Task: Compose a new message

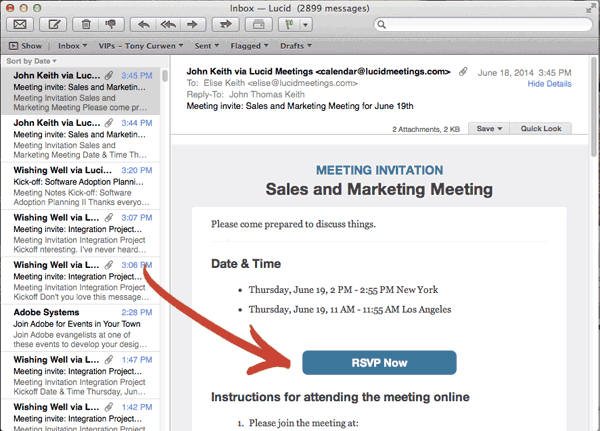Action: point(54,24)
